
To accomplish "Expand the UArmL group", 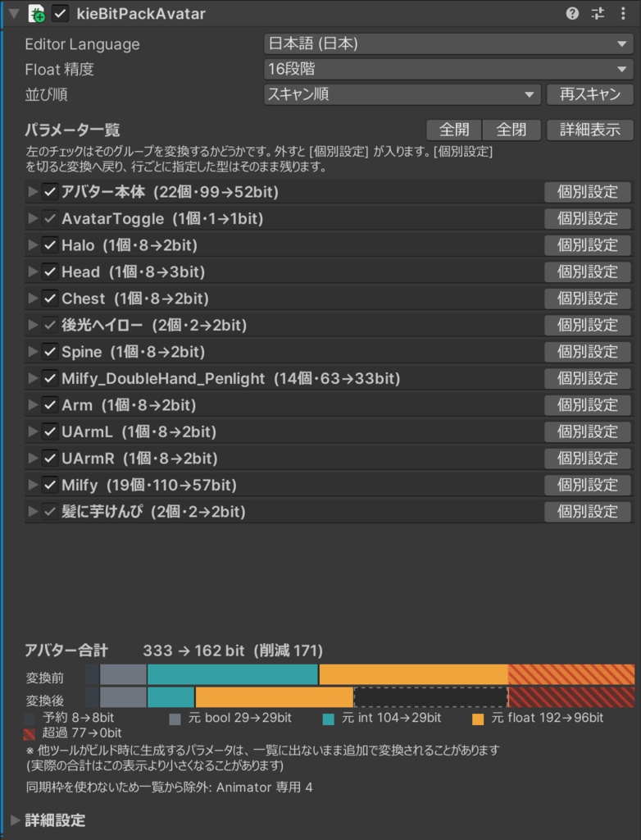I will coord(33,431).
